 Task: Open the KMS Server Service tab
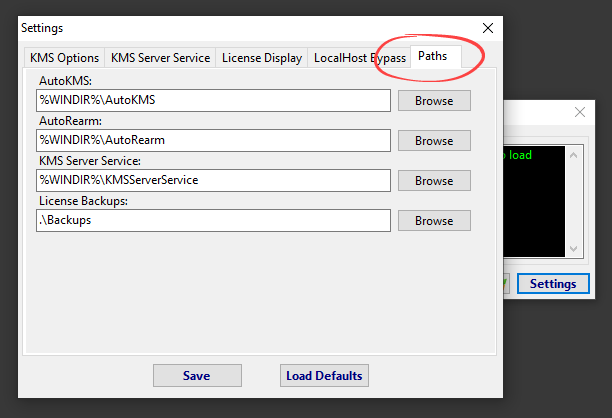[160, 58]
